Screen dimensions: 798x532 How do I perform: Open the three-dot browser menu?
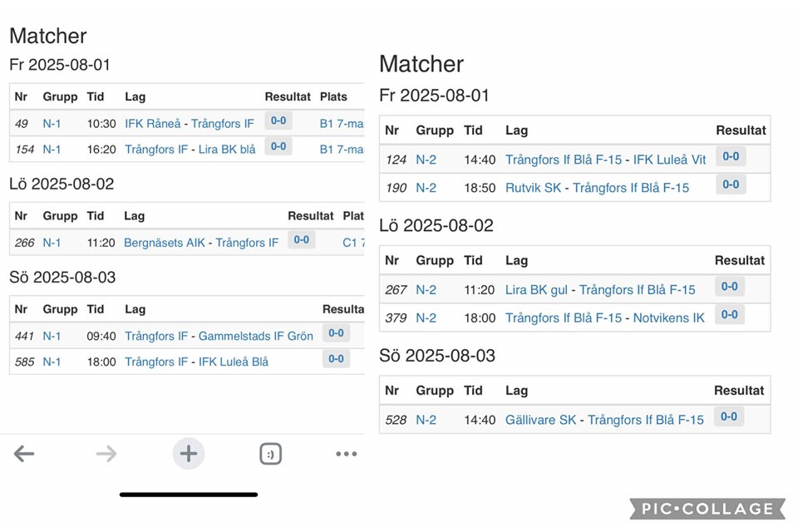coord(346,454)
